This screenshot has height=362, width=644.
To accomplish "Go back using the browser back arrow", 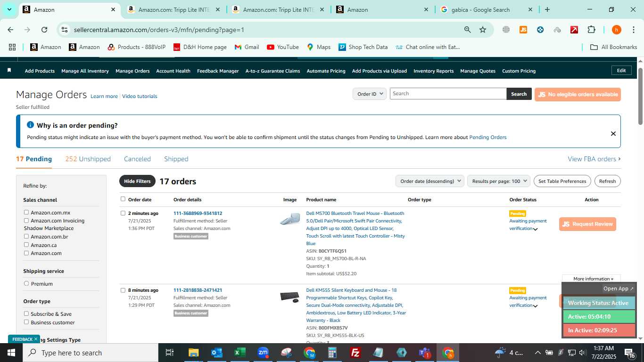I will pyautogui.click(x=11, y=30).
